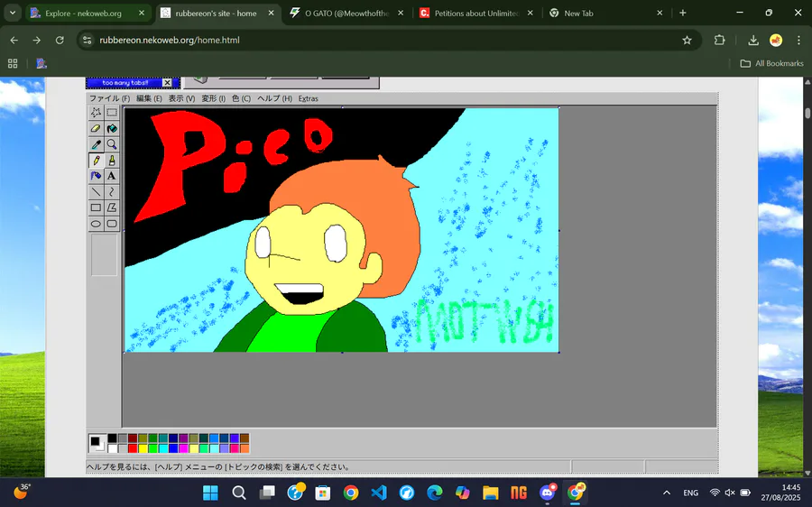Screen dimensions: 812x507
Task: Open the 色 (C) menu
Action: pos(241,98)
